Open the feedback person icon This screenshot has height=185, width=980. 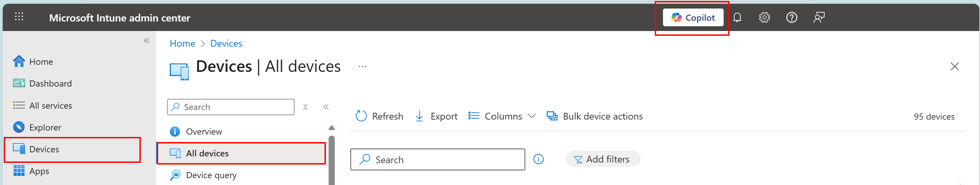click(x=819, y=17)
